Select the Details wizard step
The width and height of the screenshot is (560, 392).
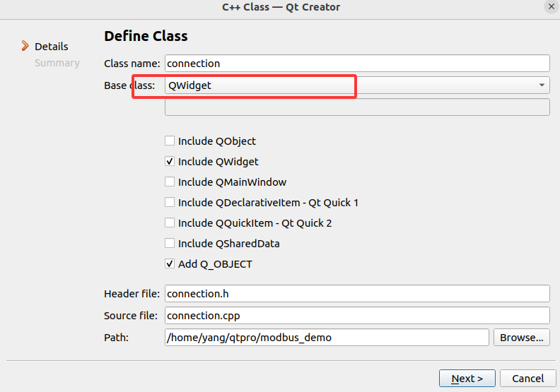pyautogui.click(x=52, y=47)
